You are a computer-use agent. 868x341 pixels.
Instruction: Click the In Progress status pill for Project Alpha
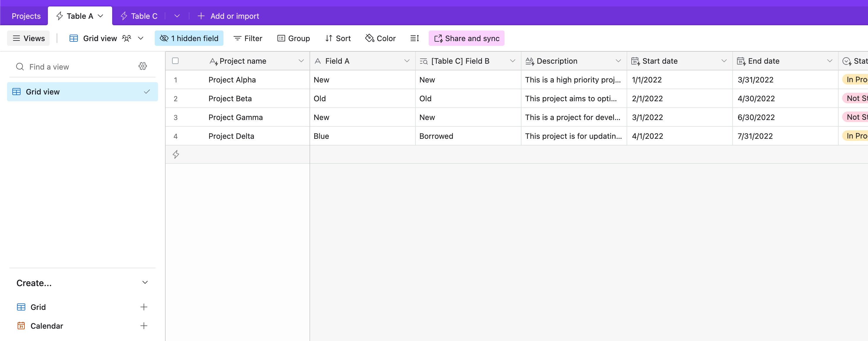[854, 80]
